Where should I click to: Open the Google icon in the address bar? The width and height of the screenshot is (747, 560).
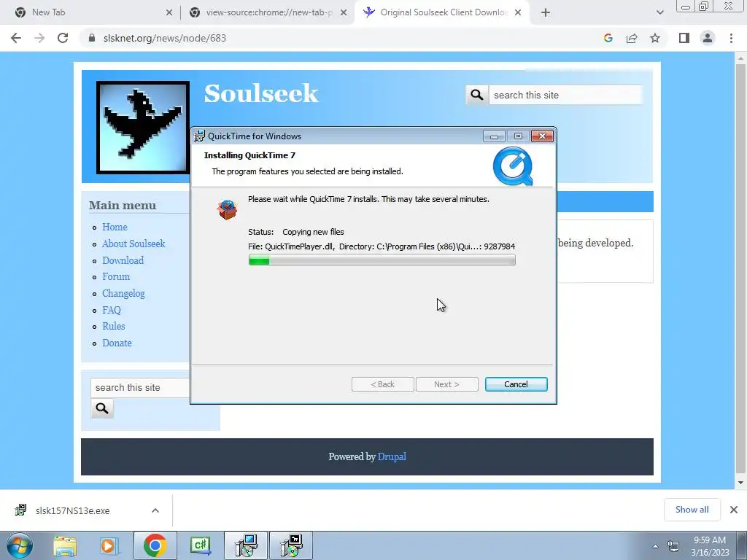pyautogui.click(x=608, y=38)
